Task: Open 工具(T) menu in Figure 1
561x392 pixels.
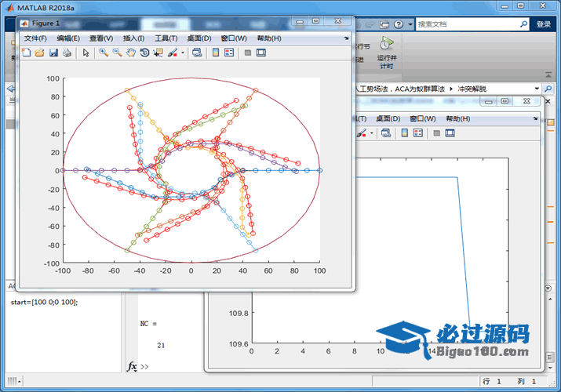Action: click(x=166, y=38)
